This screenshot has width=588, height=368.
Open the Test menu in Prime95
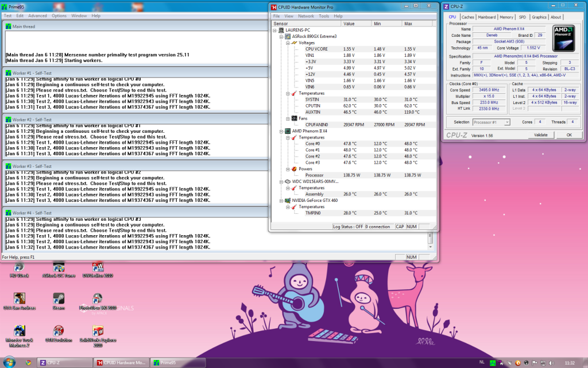(7, 16)
